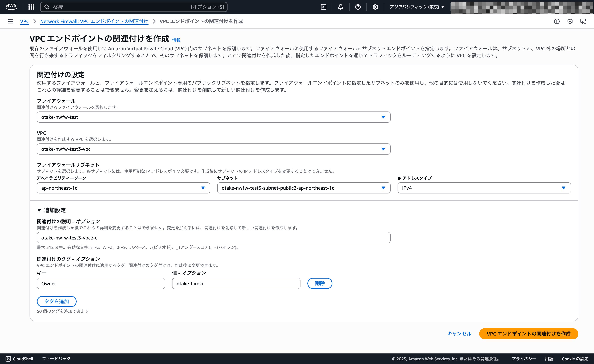Click the description field otake-nwfw-test3-vpce-c

[214, 238]
